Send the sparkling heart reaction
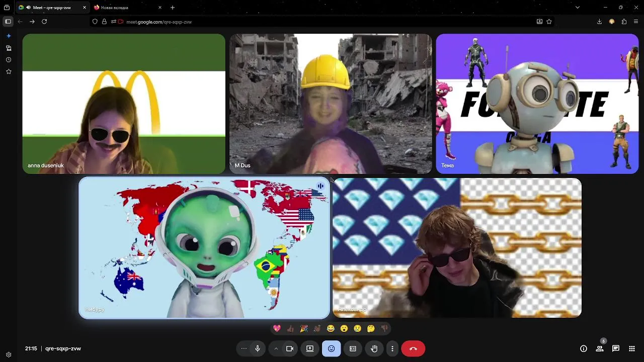 click(x=277, y=328)
